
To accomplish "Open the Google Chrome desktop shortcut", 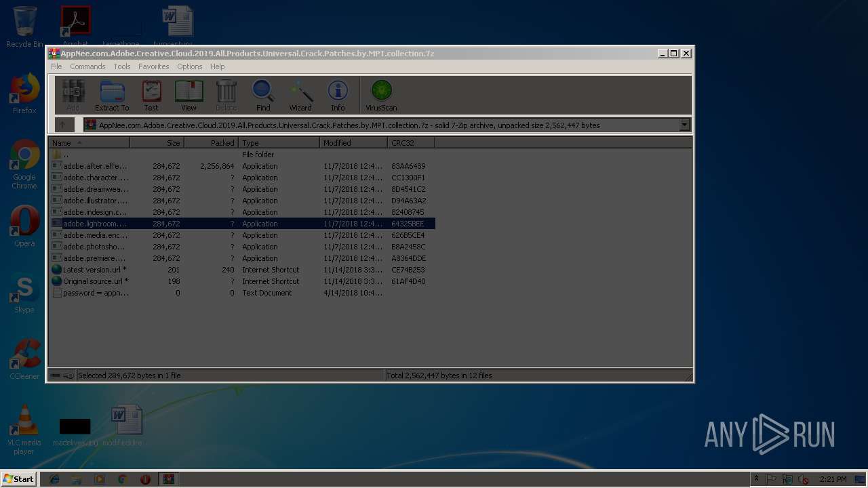I will [x=24, y=165].
